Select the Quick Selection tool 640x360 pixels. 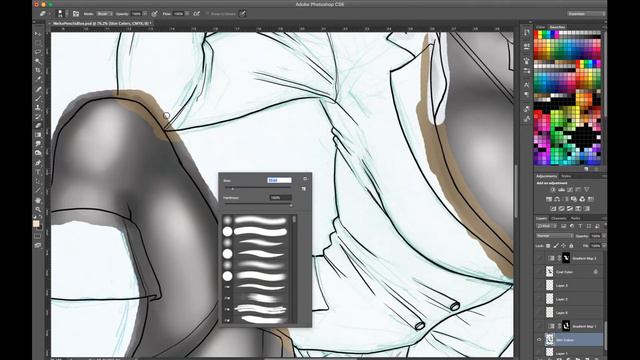[38, 61]
